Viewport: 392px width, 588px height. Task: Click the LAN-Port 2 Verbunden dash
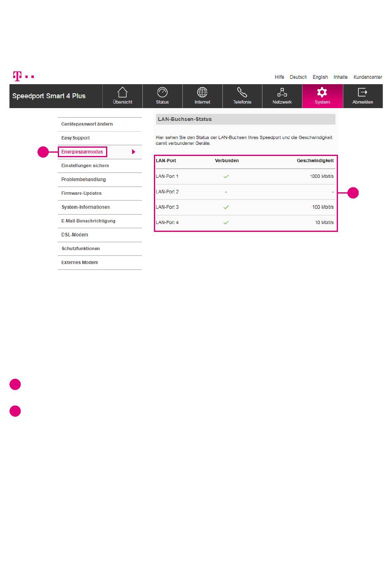(226, 192)
